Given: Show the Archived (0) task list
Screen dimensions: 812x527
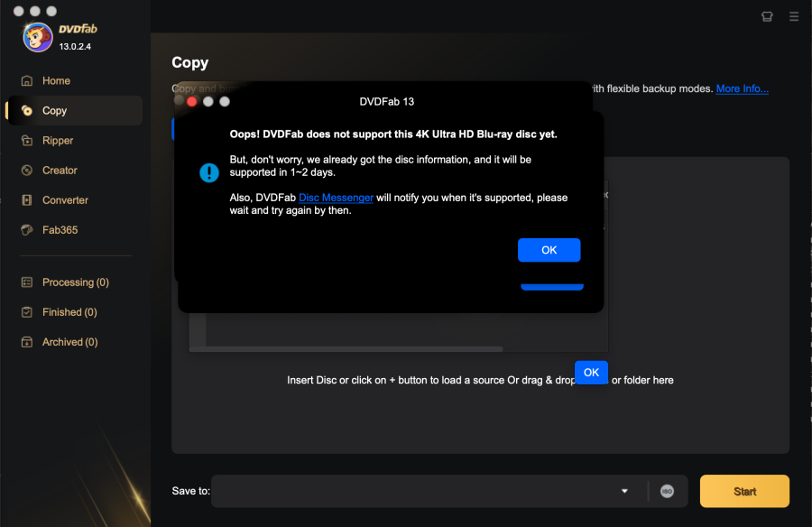Looking at the screenshot, I should 69,342.
